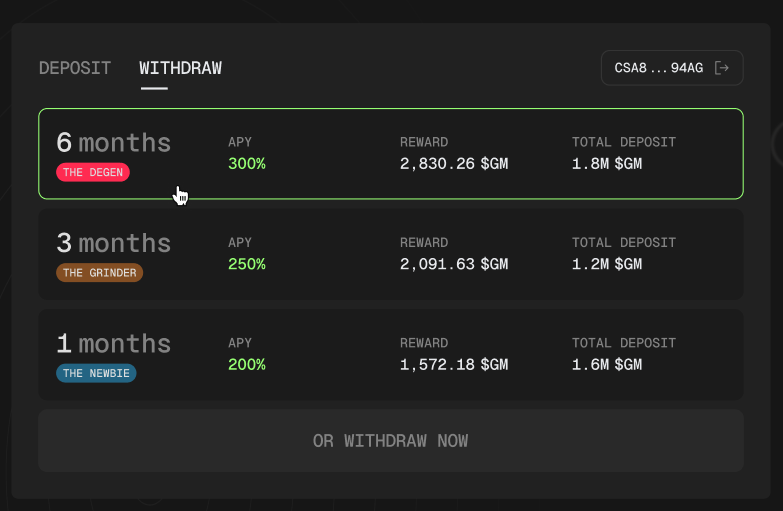Image resolution: width=783 pixels, height=511 pixels.
Task: Click THE DEGEN red badge
Action: point(93,172)
